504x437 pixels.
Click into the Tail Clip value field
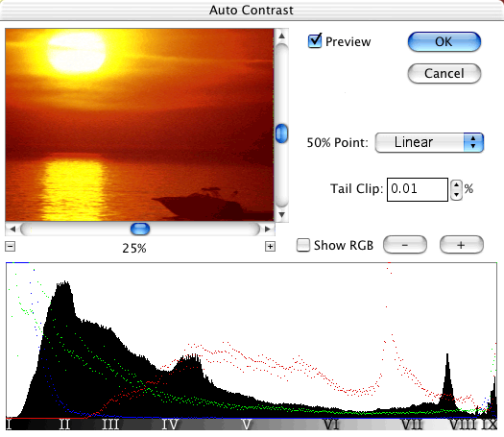[418, 189]
